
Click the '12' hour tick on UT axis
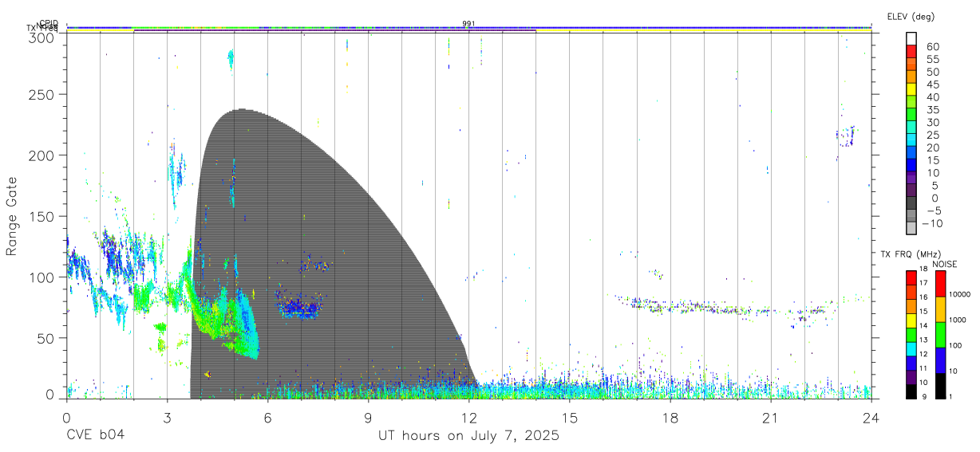[x=469, y=418]
